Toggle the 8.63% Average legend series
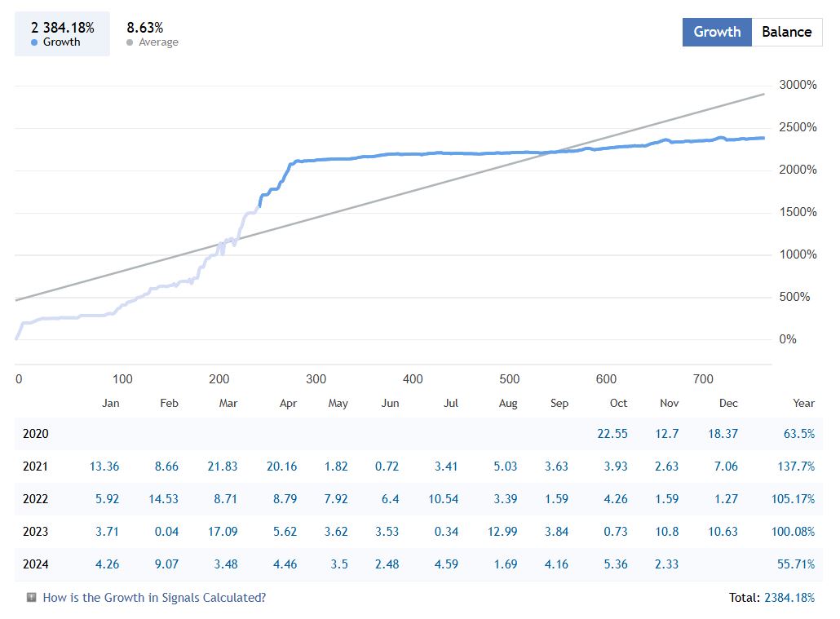Screen dimensions: 840x619 pos(153,34)
